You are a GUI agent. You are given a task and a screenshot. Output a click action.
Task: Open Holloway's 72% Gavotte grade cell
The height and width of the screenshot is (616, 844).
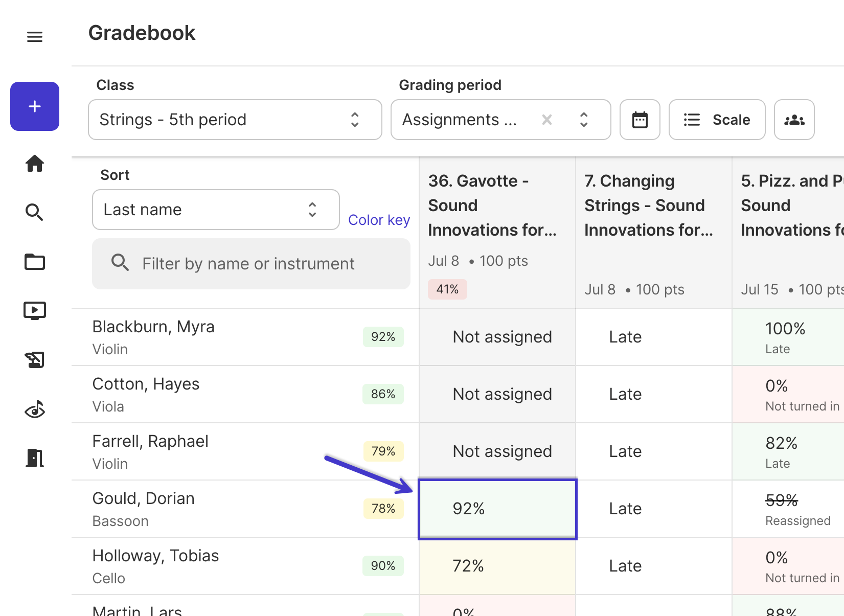(497, 566)
